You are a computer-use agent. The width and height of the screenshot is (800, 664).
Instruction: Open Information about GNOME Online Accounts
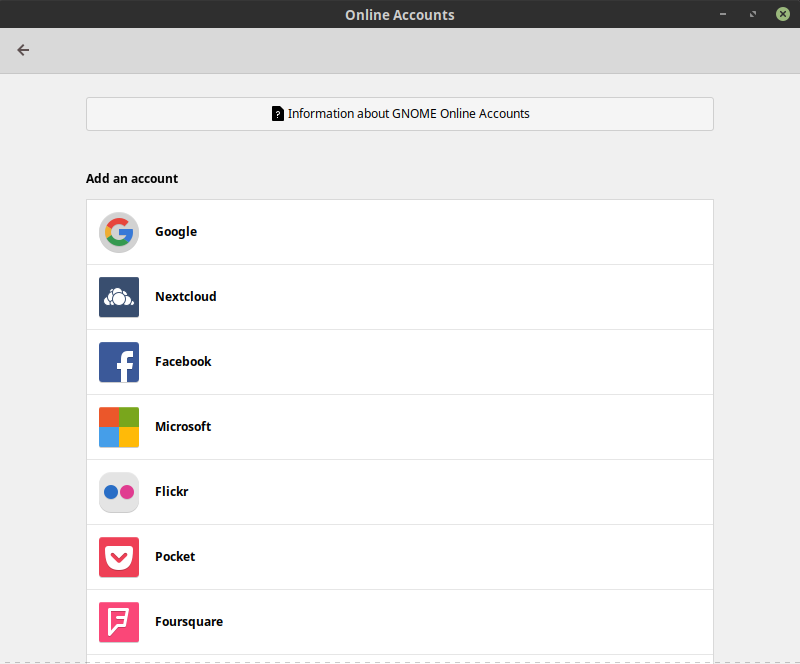click(x=400, y=114)
